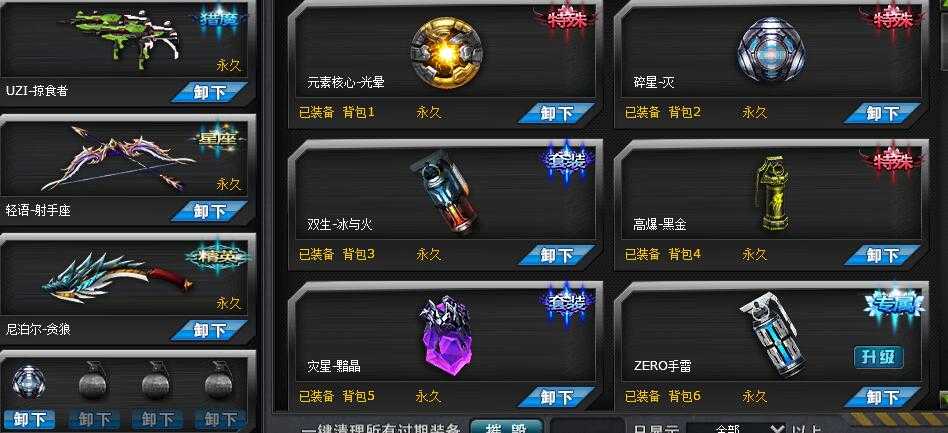Click the empty field beside 摧毁
948x433 pixels.
click(x=587, y=426)
